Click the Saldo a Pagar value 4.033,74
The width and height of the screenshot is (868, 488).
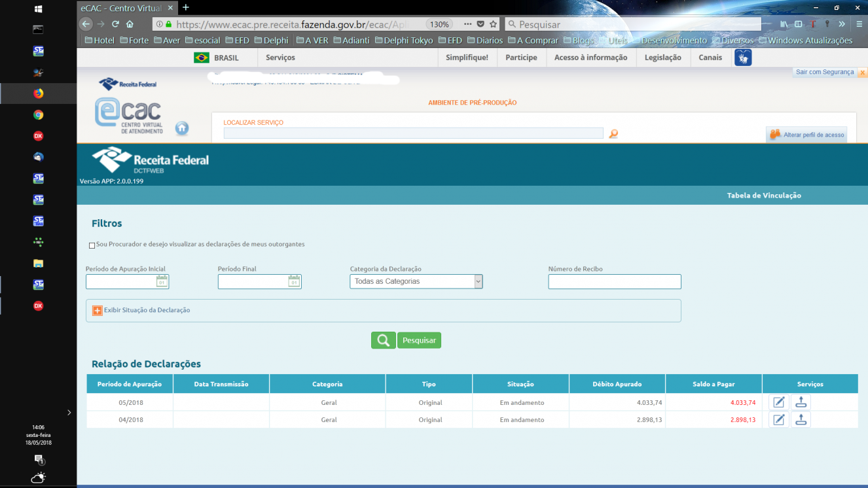(x=743, y=403)
